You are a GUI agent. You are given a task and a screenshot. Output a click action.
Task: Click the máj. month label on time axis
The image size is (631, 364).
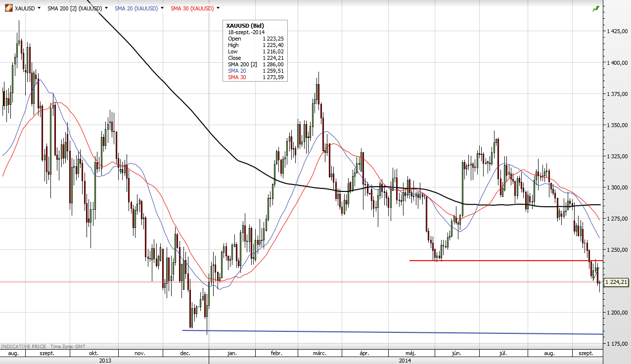410,354
